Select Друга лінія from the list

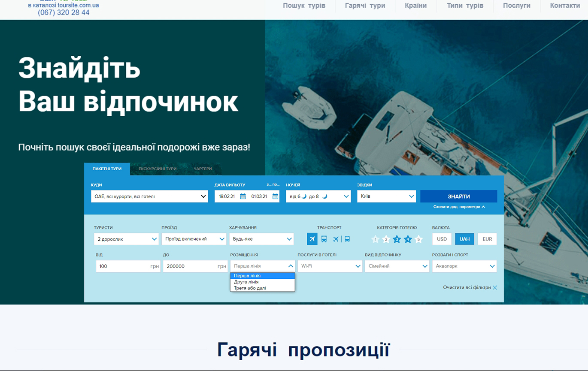[263, 282]
